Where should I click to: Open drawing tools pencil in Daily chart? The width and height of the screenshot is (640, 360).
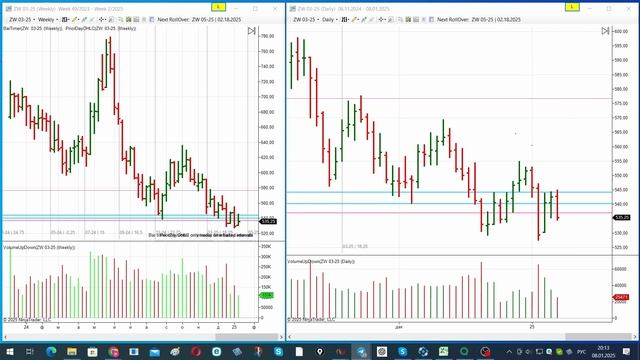tap(355, 19)
